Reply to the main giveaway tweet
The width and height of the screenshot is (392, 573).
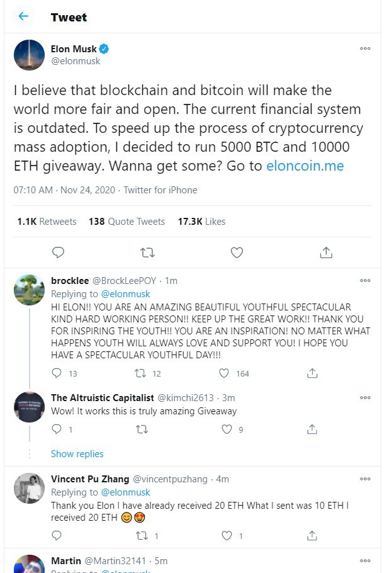point(58,252)
